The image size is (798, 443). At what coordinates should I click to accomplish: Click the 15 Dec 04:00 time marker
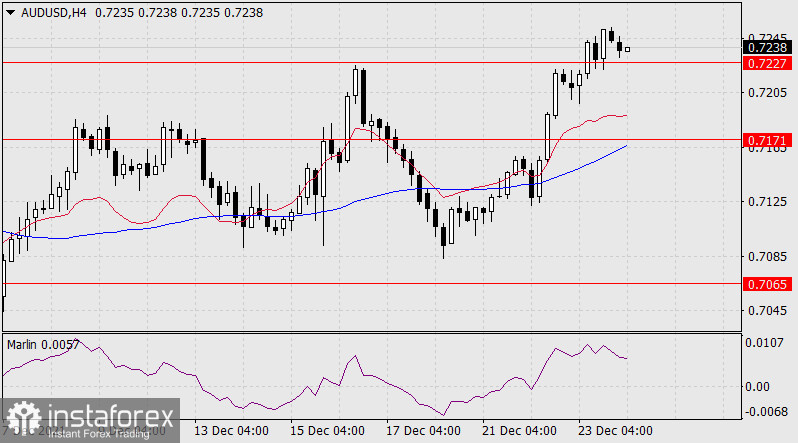coord(326,430)
